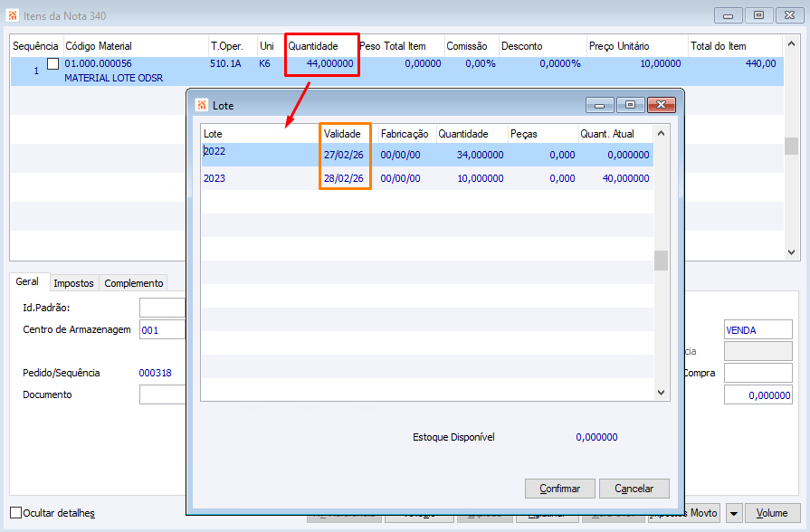The width and height of the screenshot is (810, 532).
Task: Click down arrow of items grid scrollbar
Action: coord(791,252)
